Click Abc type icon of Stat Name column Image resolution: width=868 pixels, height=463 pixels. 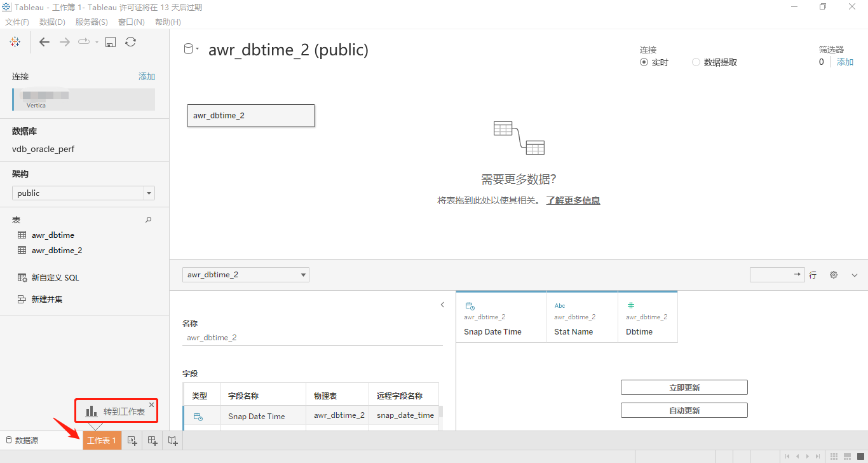point(560,306)
